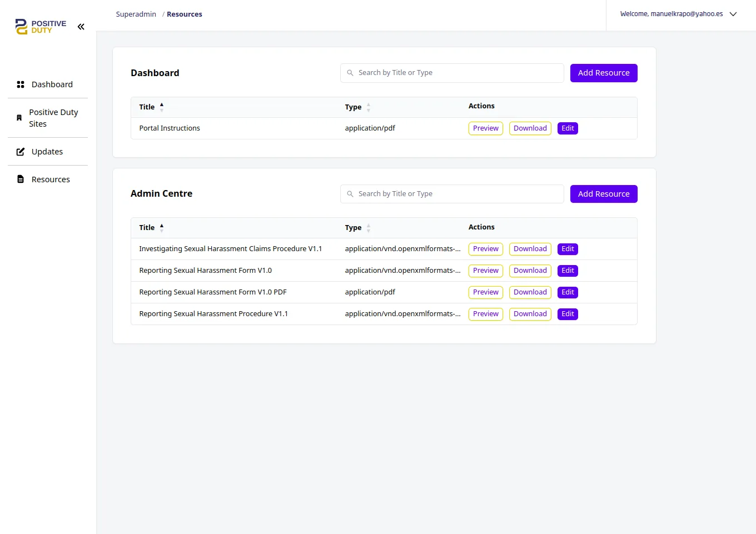Select the Updates pencil icon
Screen dimensions: 756x534
pyautogui.click(x=20, y=151)
